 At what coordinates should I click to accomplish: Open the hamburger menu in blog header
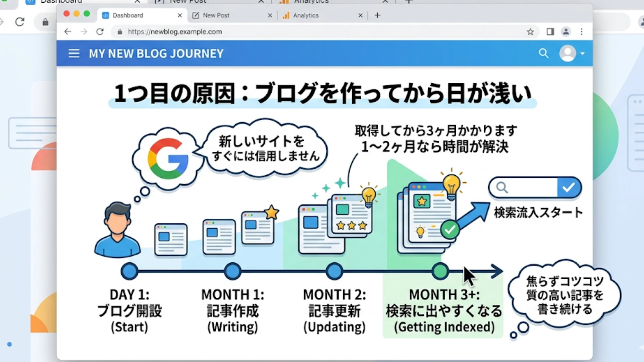tap(74, 54)
